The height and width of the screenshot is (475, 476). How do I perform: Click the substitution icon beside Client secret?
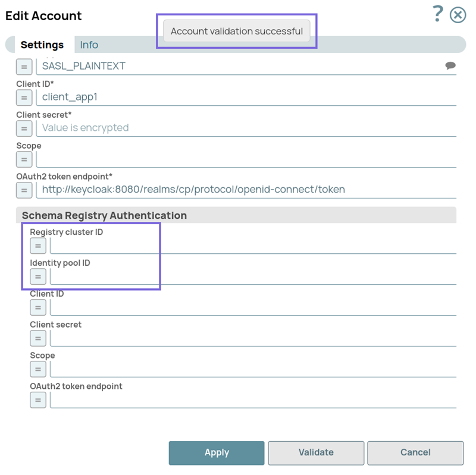point(23,128)
